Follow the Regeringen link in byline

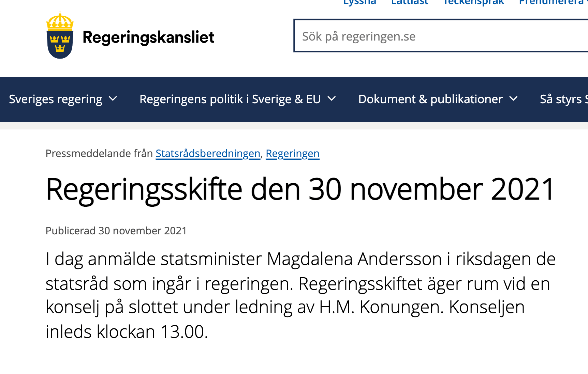(x=292, y=154)
